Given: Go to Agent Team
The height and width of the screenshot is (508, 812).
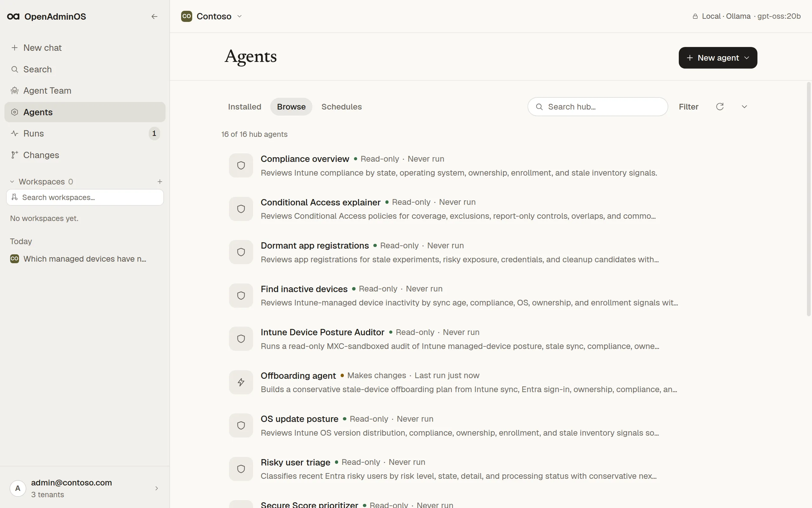Looking at the screenshot, I should 85,91.
